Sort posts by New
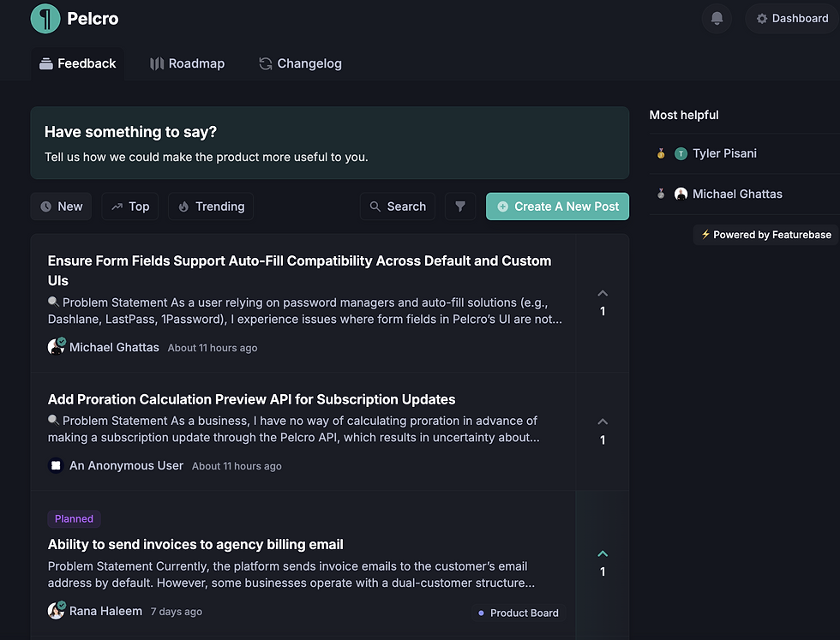The image size is (840, 640). point(61,206)
